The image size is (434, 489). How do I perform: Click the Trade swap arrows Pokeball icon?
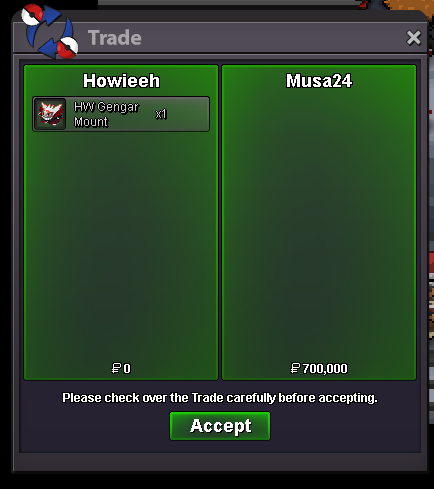point(50,32)
